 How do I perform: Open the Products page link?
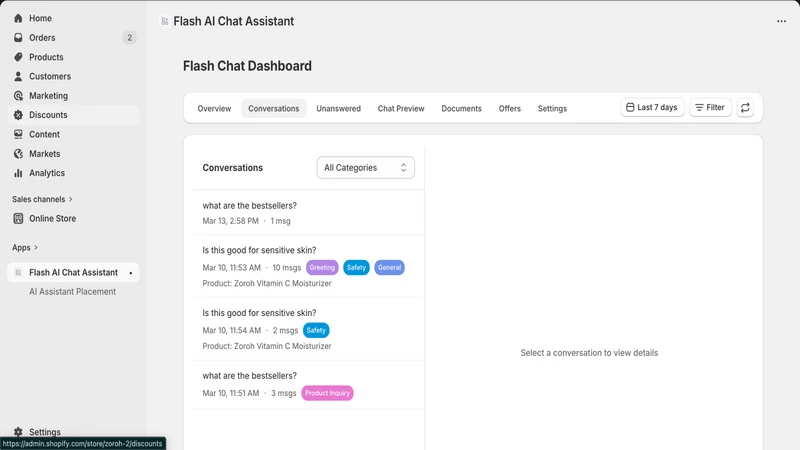tap(46, 57)
